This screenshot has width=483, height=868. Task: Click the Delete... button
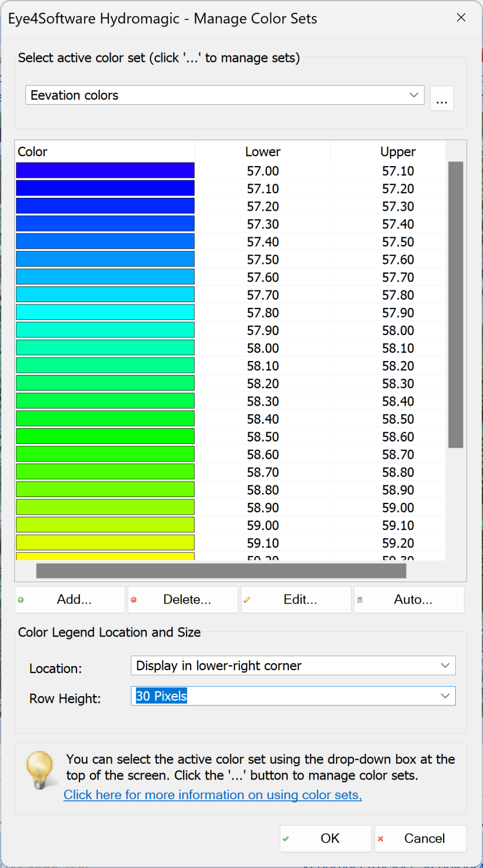tap(183, 599)
